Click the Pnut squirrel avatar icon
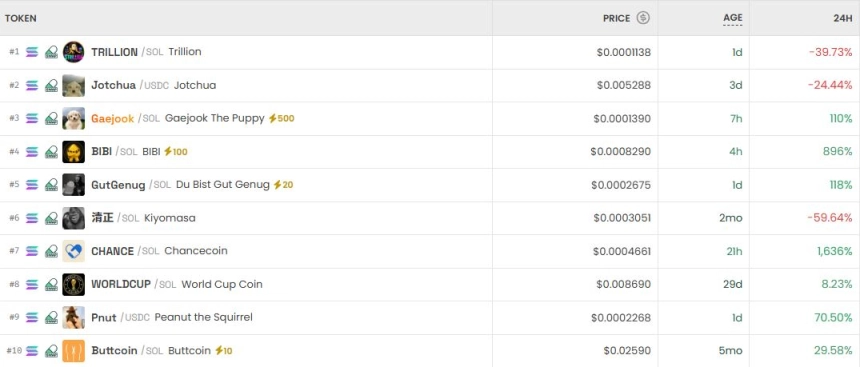860x367 pixels. click(73, 318)
